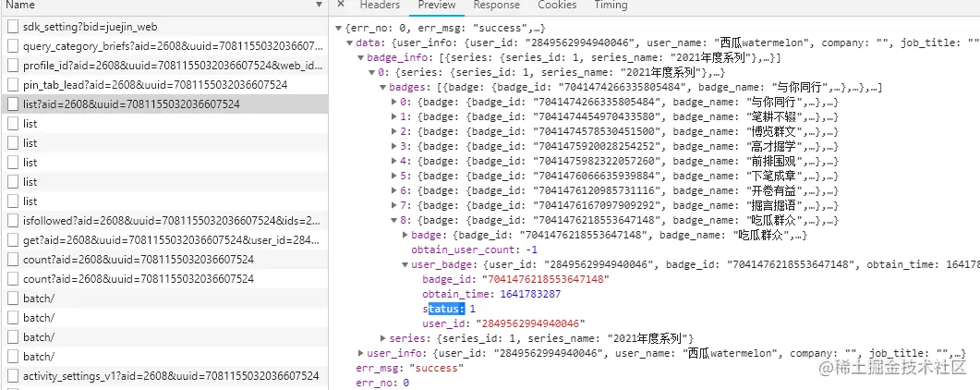
Task: Tick the checkbox beside profile_id request
Action: [13, 66]
